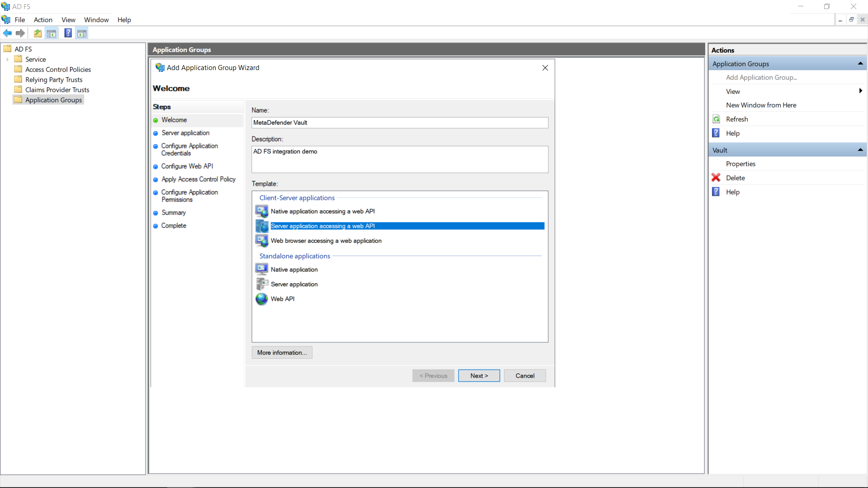Select Web API template
The height and width of the screenshot is (488, 868).
click(282, 299)
